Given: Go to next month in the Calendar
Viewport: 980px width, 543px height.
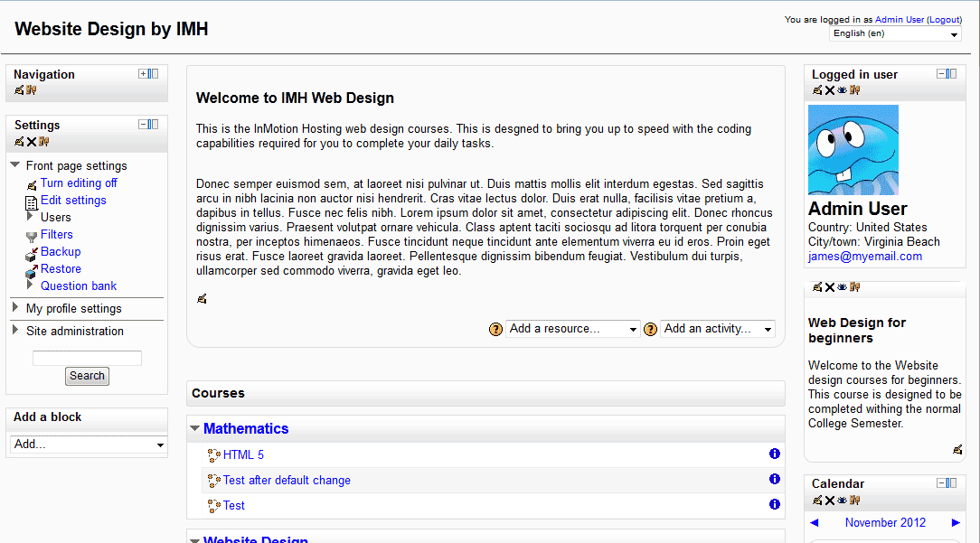Looking at the screenshot, I should click(956, 522).
